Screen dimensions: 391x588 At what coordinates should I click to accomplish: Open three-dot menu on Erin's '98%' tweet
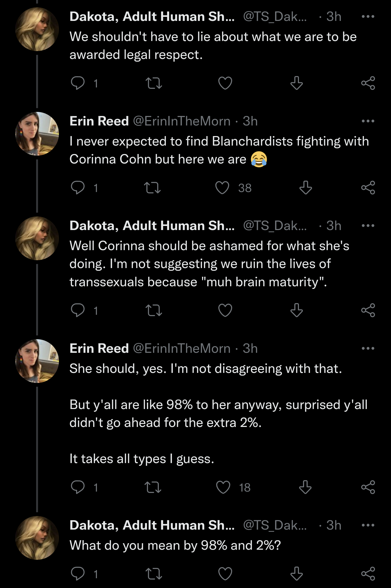click(x=368, y=348)
